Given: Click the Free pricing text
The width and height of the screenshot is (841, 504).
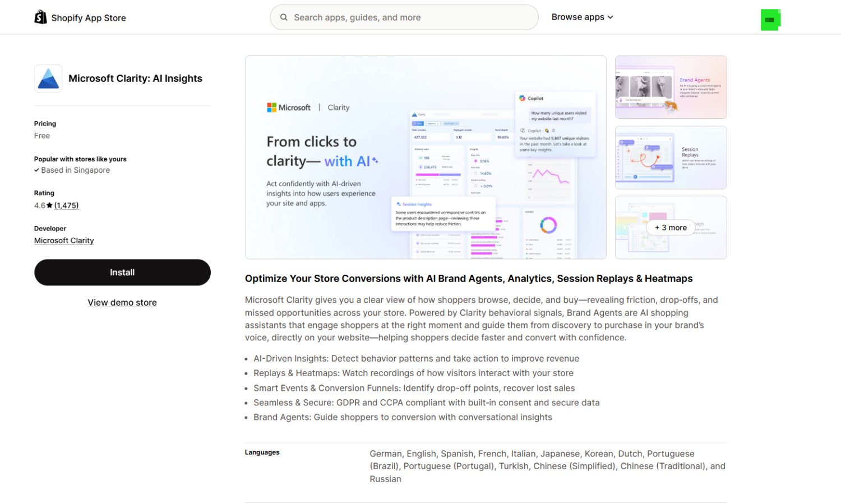Looking at the screenshot, I should [42, 136].
